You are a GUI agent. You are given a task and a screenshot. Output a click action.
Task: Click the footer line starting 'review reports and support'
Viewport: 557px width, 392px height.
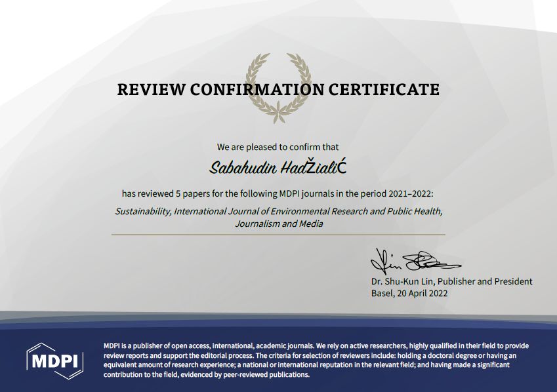pyautogui.click(x=310, y=355)
